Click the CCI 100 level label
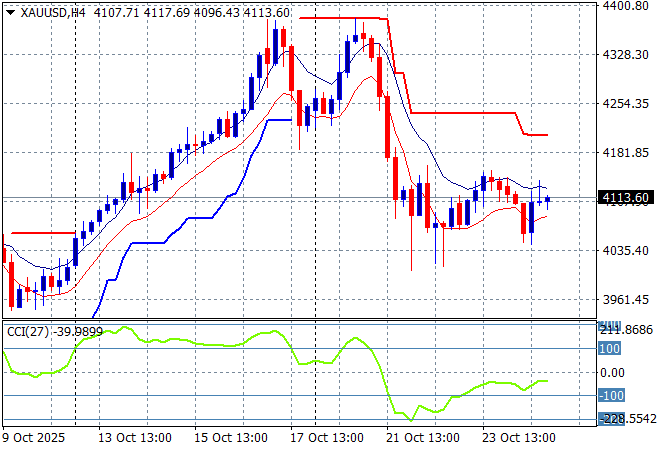 610,349
